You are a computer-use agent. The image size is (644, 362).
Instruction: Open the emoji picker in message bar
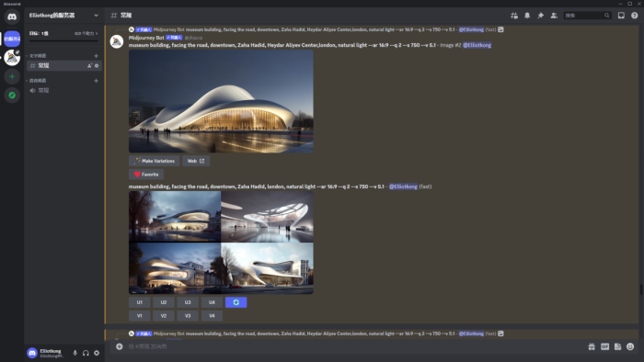tap(630, 346)
